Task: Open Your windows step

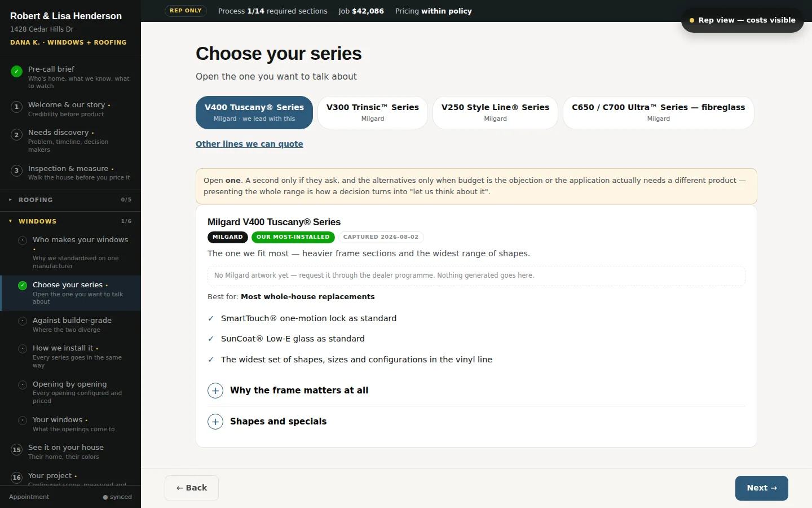Action: (x=70, y=424)
